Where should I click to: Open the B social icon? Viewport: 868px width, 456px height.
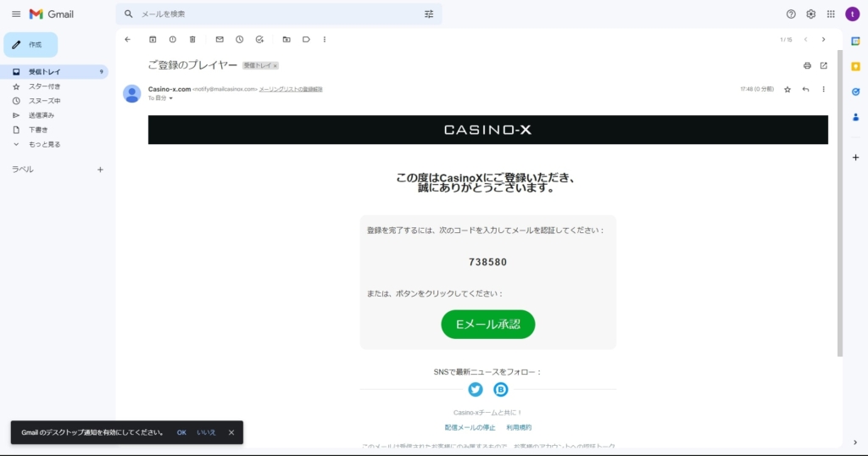point(500,390)
